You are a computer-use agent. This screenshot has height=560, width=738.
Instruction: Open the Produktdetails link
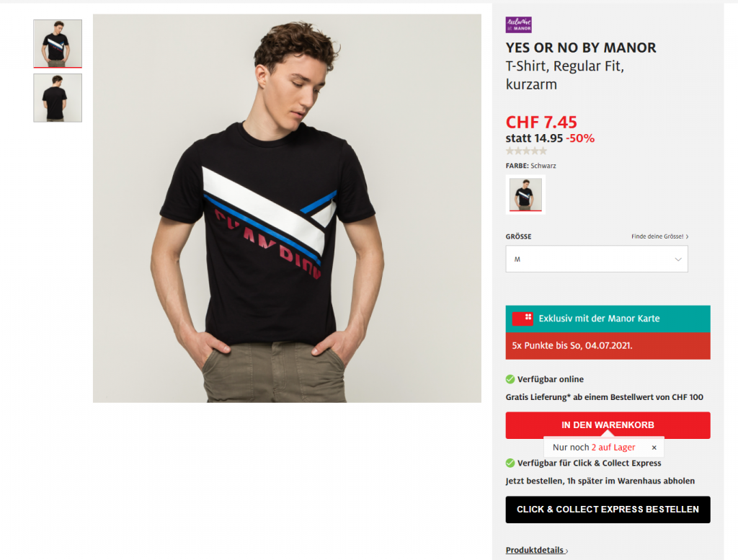coord(536,550)
